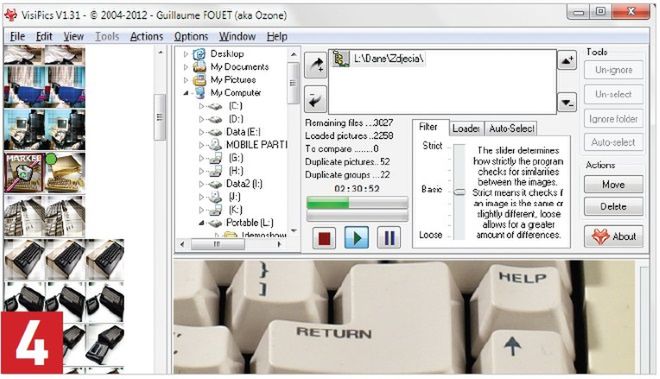660x379 pixels.
Task: Click the 'Remaining files ...3027' text
Action: pos(349,123)
